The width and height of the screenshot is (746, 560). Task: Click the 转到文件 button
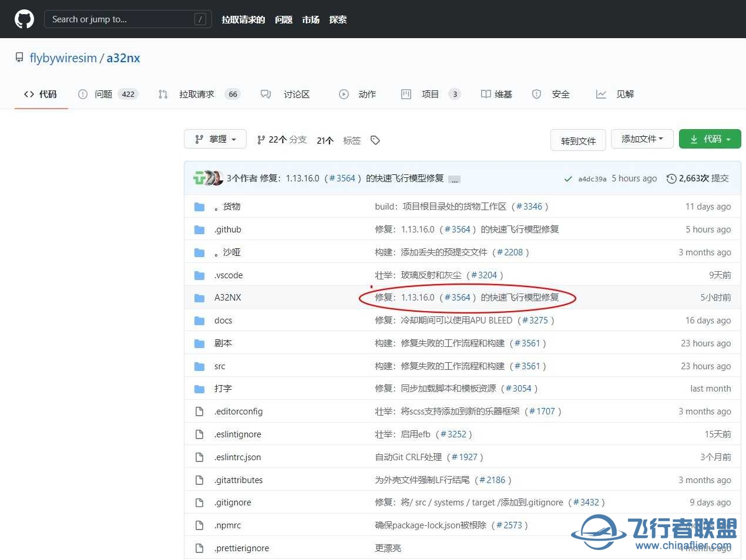(578, 140)
